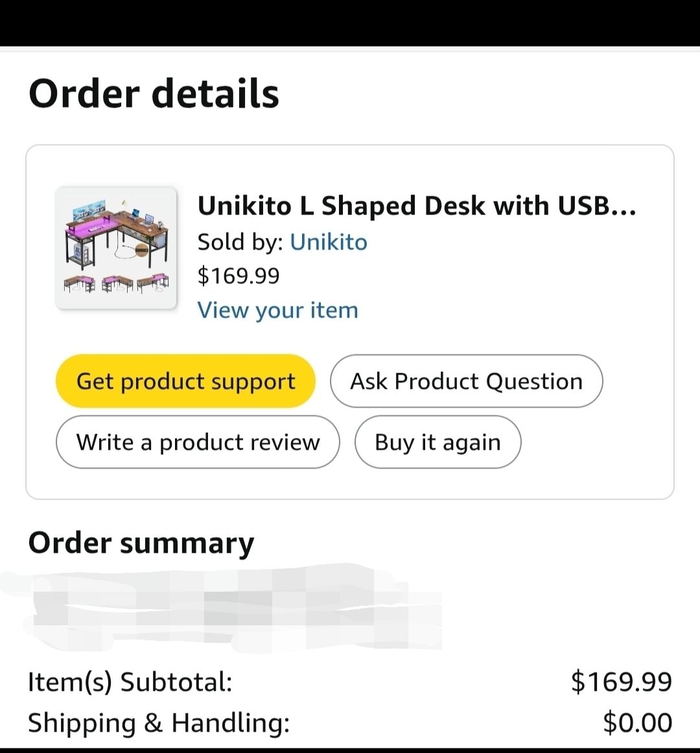Click the item price below the seller name
The image size is (700, 753).
239,275
